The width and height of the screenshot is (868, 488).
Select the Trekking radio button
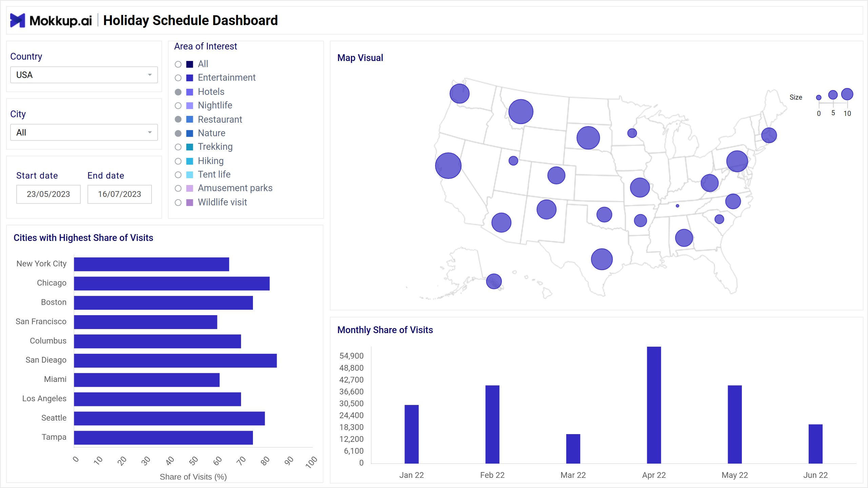coord(178,147)
